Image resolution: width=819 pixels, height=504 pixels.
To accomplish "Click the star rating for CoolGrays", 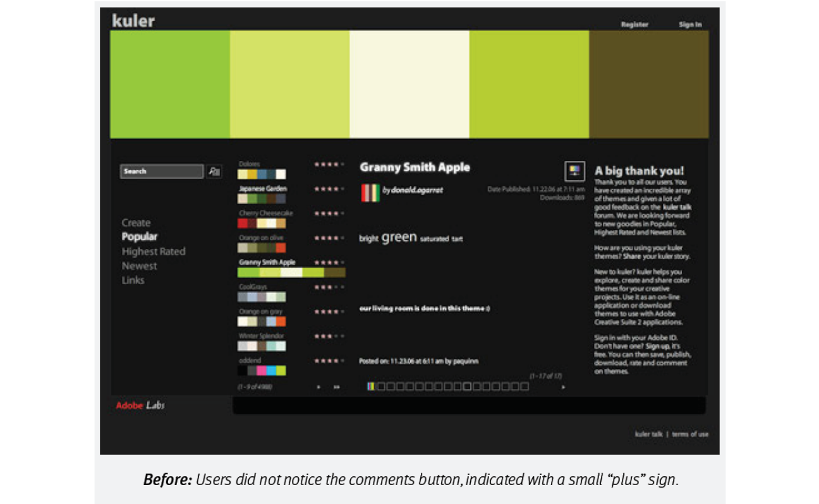I will point(329,287).
